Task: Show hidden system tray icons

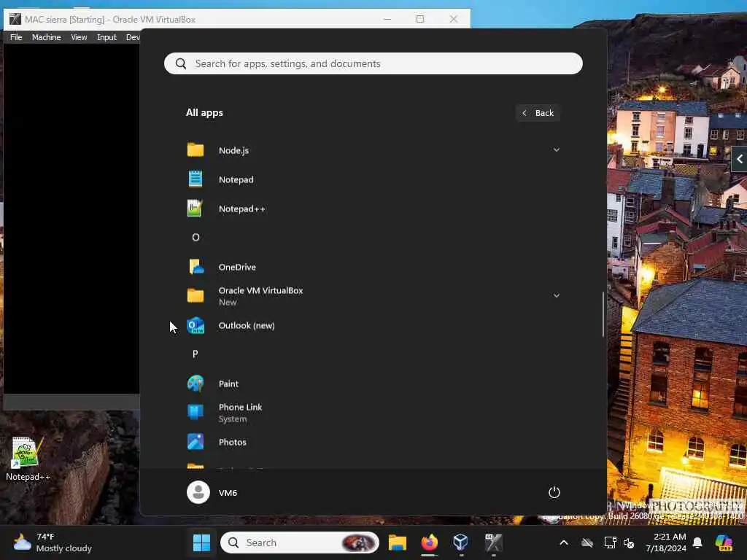Action: 564,542
